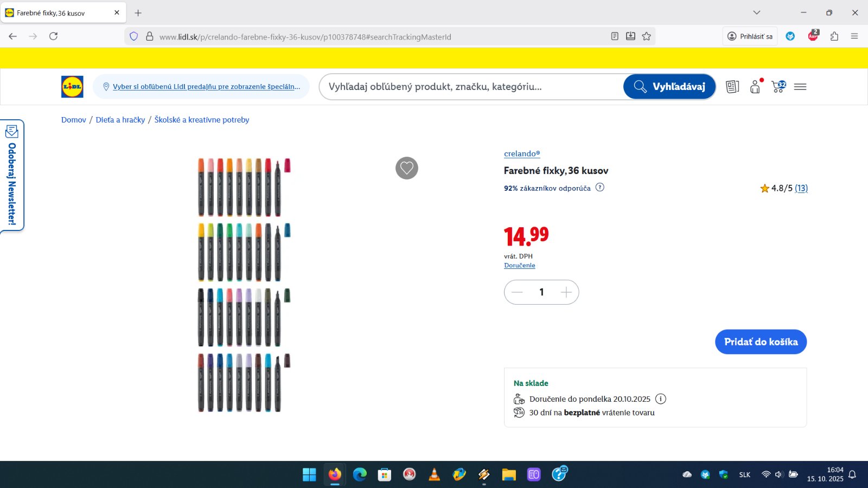Viewport: 868px width, 488px height.
Task: Add product to wishlist via heart icon
Action: coord(407,168)
